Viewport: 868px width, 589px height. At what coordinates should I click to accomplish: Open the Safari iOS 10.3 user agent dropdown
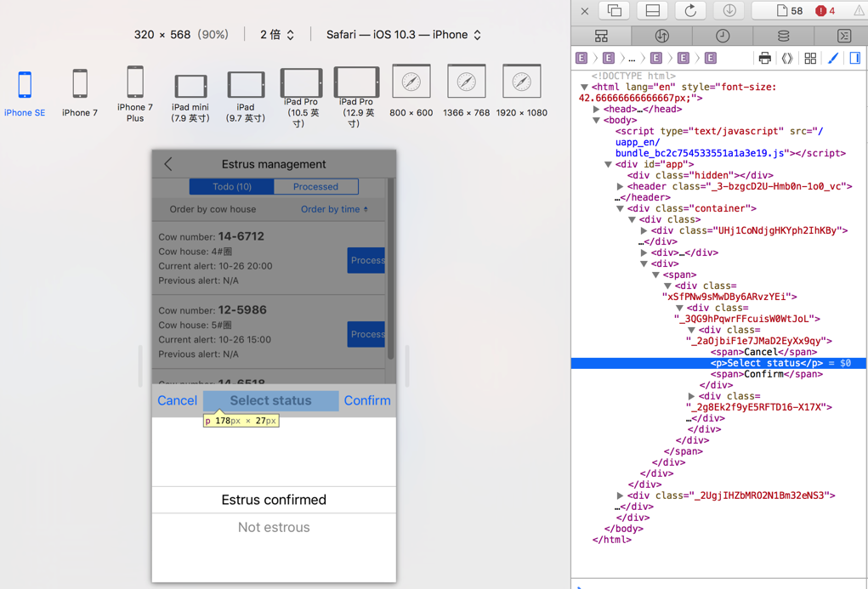tap(404, 35)
